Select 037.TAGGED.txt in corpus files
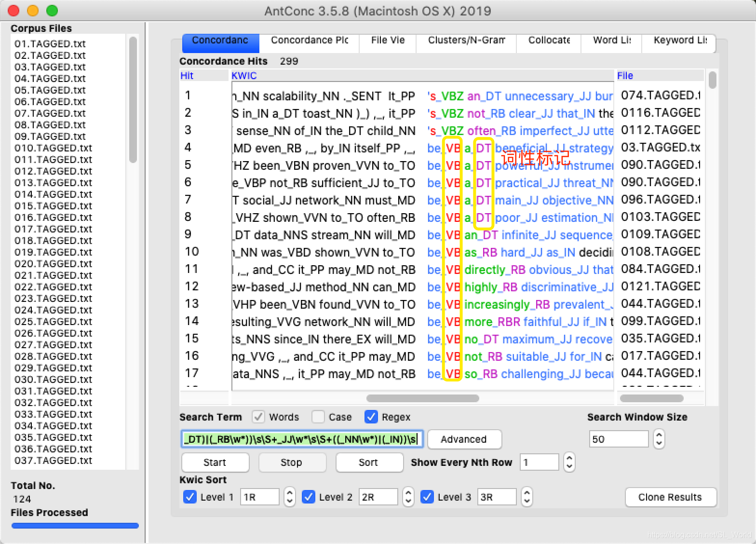The height and width of the screenshot is (544, 756). pyautogui.click(x=53, y=461)
